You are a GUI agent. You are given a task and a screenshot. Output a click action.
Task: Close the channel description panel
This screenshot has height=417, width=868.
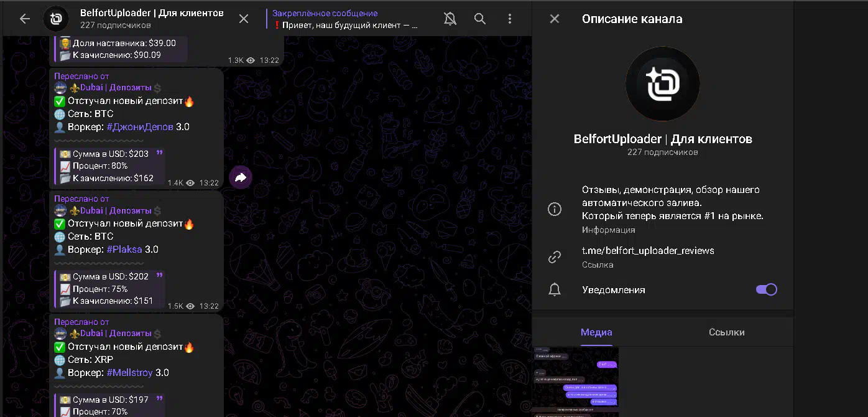[x=555, y=19]
